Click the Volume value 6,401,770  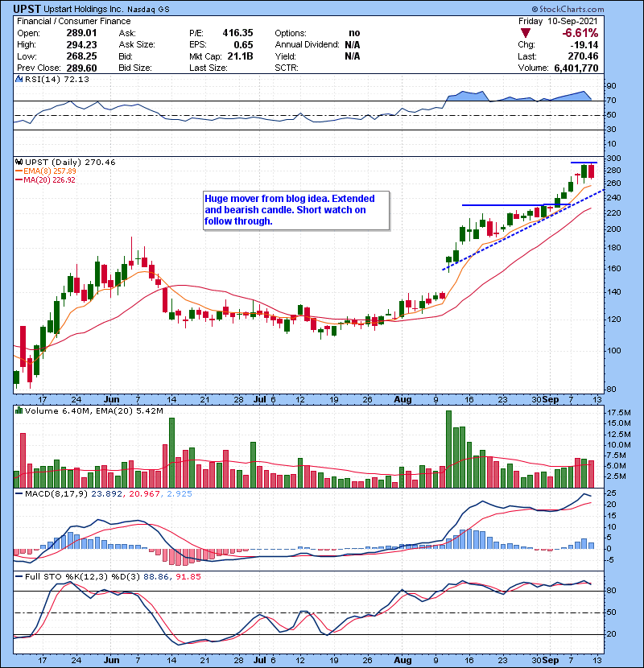(x=576, y=68)
